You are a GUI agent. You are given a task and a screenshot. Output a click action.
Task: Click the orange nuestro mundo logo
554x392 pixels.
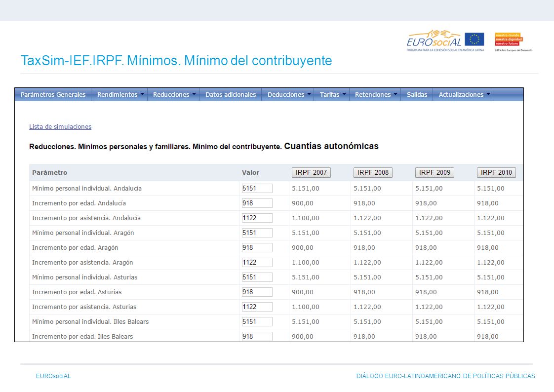pos(509,39)
